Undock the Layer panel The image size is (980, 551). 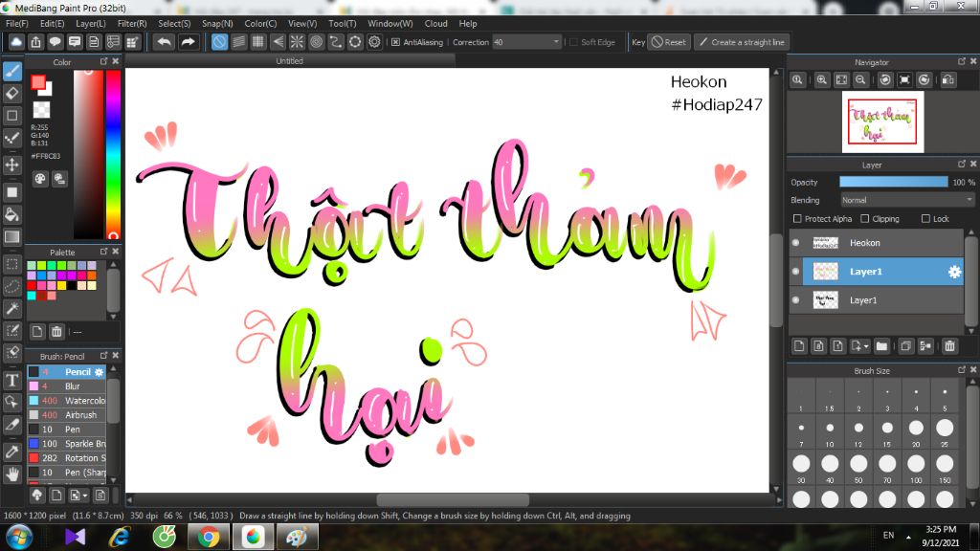tap(961, 164)
